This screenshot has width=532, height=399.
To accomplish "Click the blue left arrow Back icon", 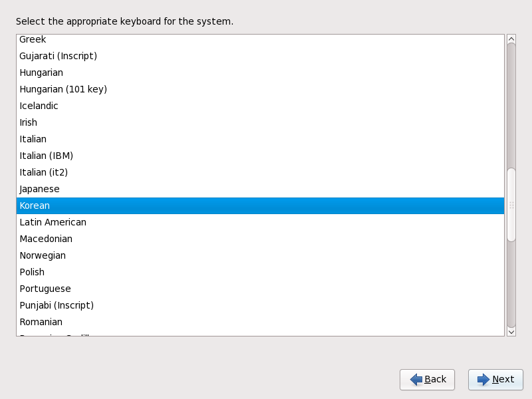I will pos(416,379).
